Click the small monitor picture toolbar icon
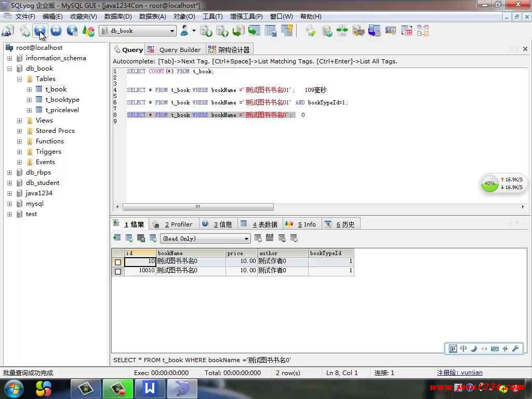The height and width of the screenshot is (399, 532). (391, 31)
